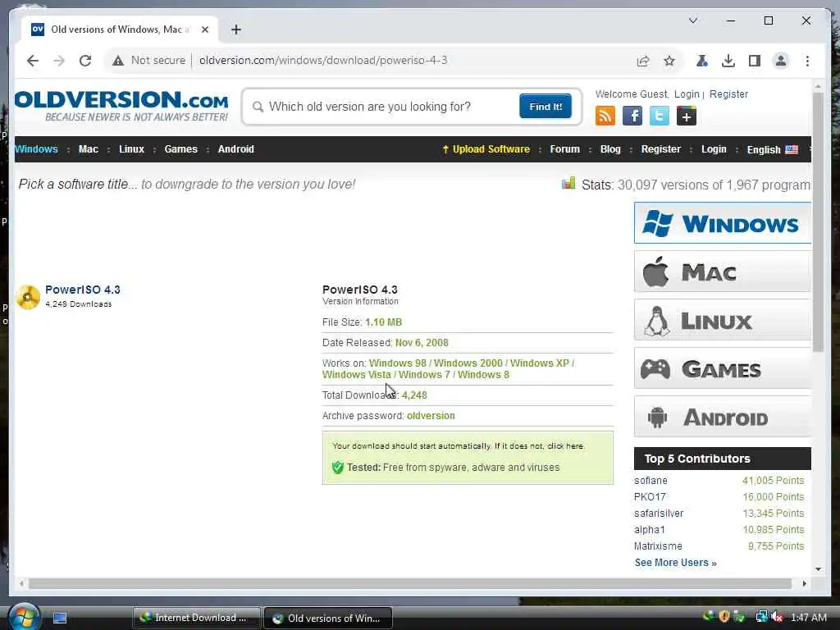Click the OLDVERSION.COM logo
Image resolution: width=840 pixels, height=630 pixels.
click(121, 106)
